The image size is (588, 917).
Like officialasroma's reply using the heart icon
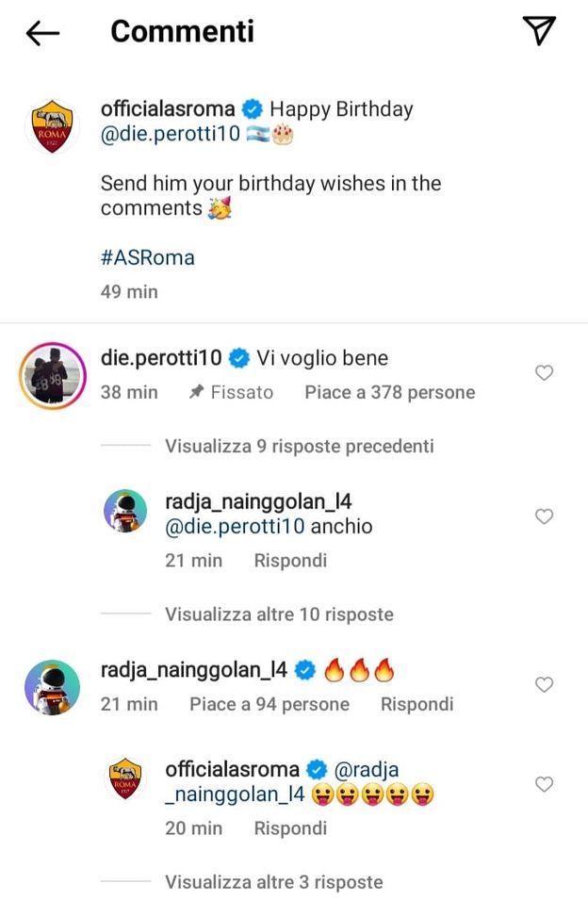click(x=544, y=782)
